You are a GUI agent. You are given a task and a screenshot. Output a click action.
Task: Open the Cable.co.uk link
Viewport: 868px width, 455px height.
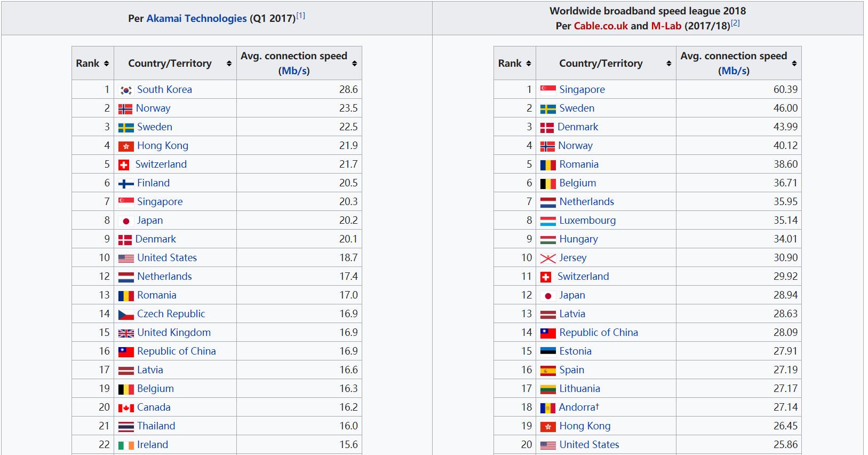(x=601, y=26)
